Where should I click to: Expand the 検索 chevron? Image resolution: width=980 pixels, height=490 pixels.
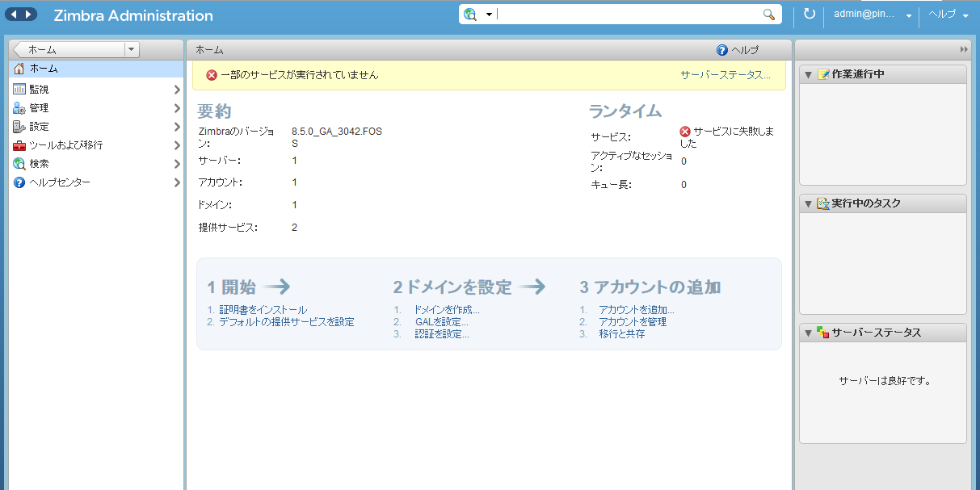(177, 164)
